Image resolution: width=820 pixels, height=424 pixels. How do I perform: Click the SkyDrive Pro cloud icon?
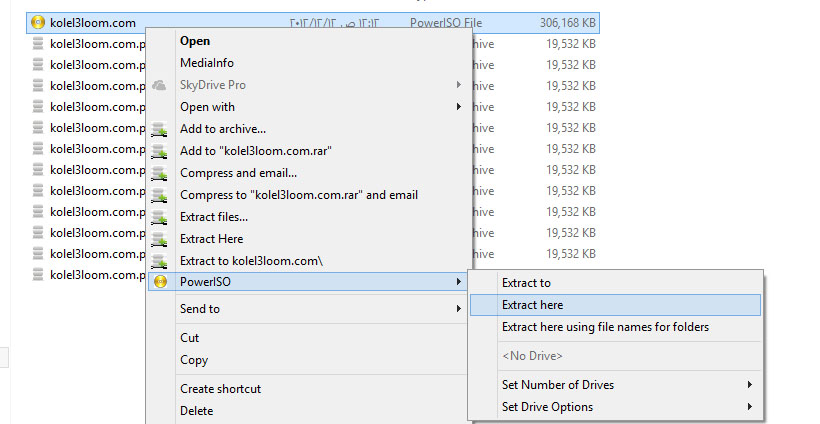pyautogui.click(x=159, y=85)
